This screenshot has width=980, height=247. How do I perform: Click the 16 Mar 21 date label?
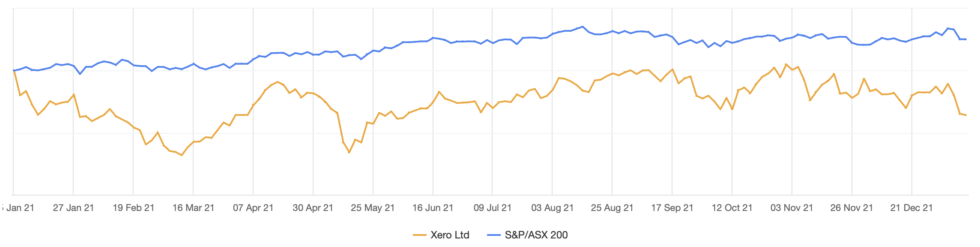coord(193,208)
